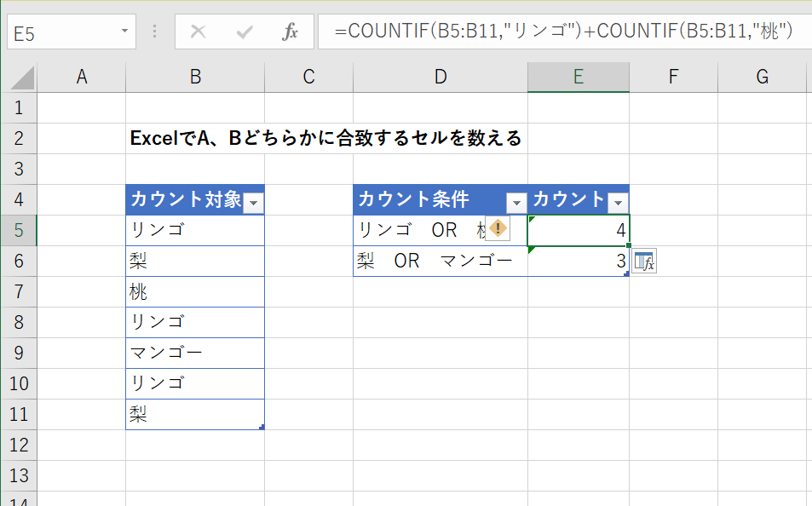The height and width of the screenshot is (506, 812).
Task: Open the Insert Function fx icon
Action: (290, 32)
